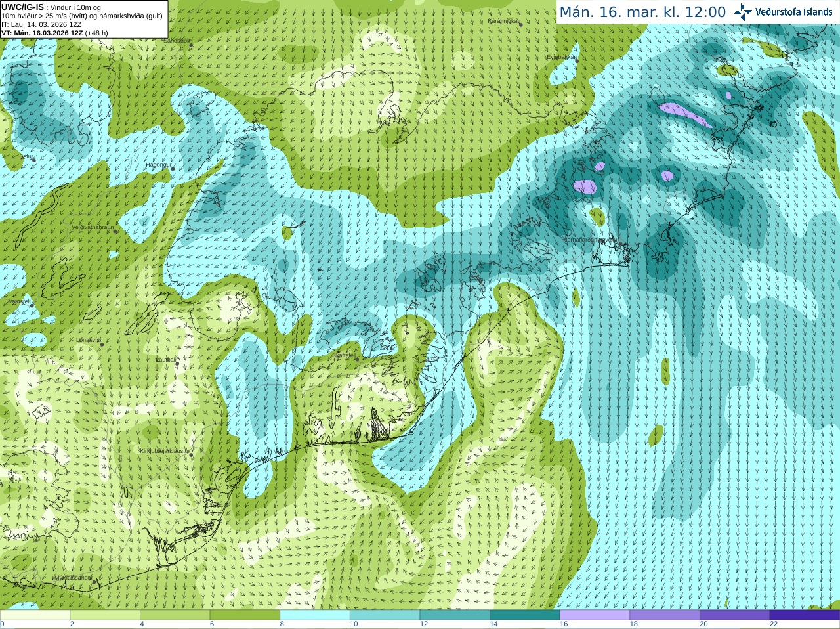Screen dimensions: 840x629
Task: Select the Kirkjubæjarklaustur station label
Action: [165, 451]
